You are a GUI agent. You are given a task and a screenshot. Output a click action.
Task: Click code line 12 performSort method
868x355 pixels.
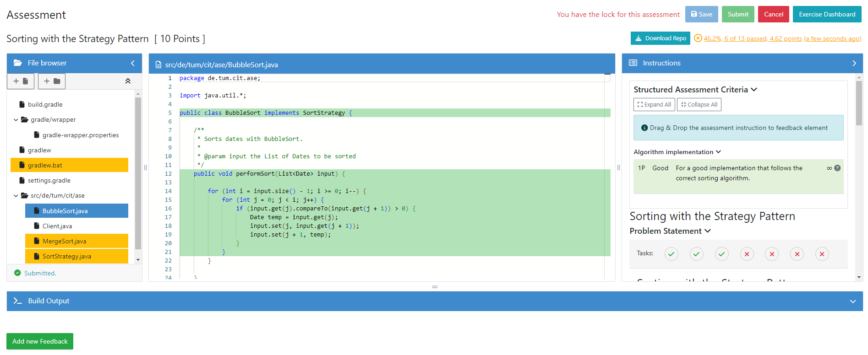pyautogui.click(x=395, y=174)
